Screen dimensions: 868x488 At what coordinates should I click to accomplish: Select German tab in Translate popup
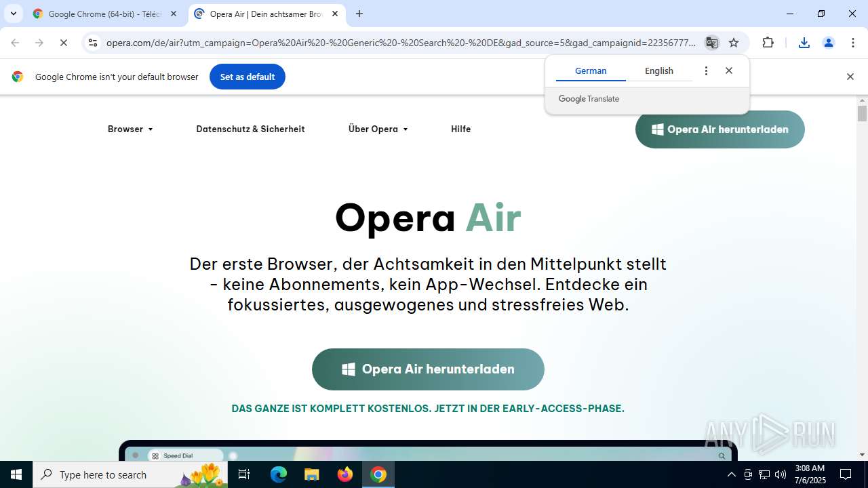(591, 70)
